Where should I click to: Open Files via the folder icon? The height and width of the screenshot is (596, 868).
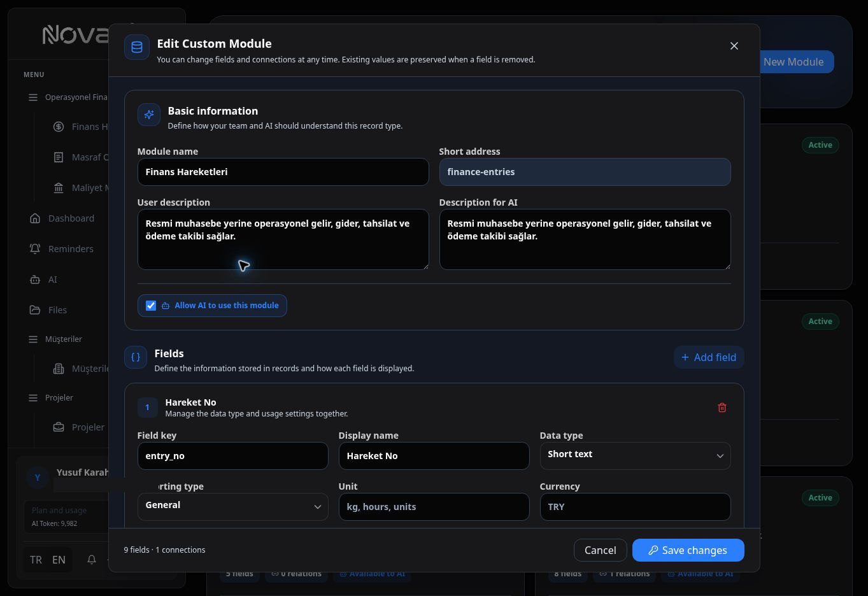click(x=35, y=310)
